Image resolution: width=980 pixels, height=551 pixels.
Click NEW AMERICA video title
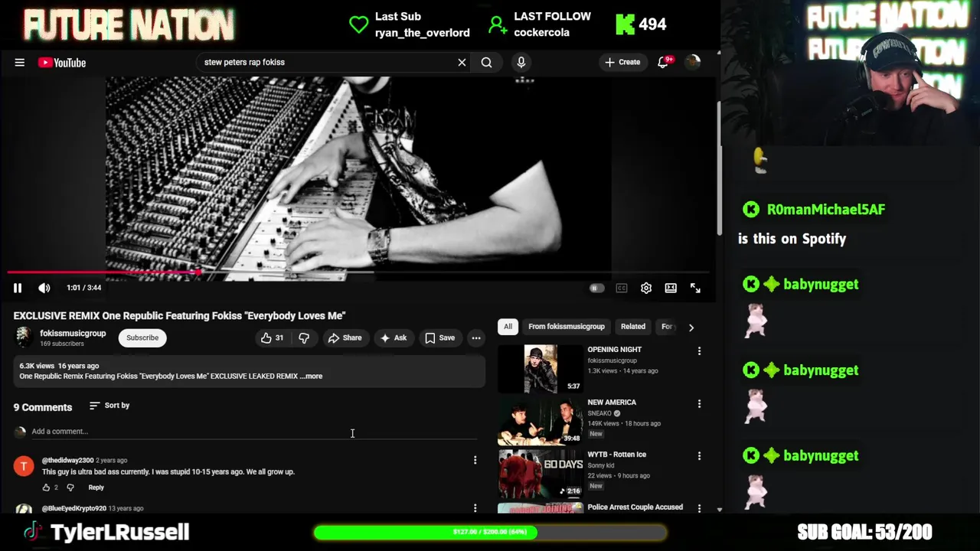click(x=612, y=403)
